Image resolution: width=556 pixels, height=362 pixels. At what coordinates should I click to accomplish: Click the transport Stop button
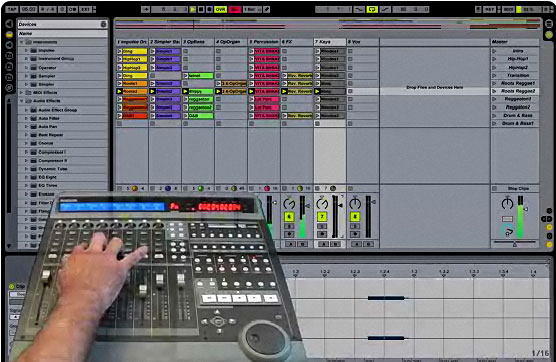point(201,10)
